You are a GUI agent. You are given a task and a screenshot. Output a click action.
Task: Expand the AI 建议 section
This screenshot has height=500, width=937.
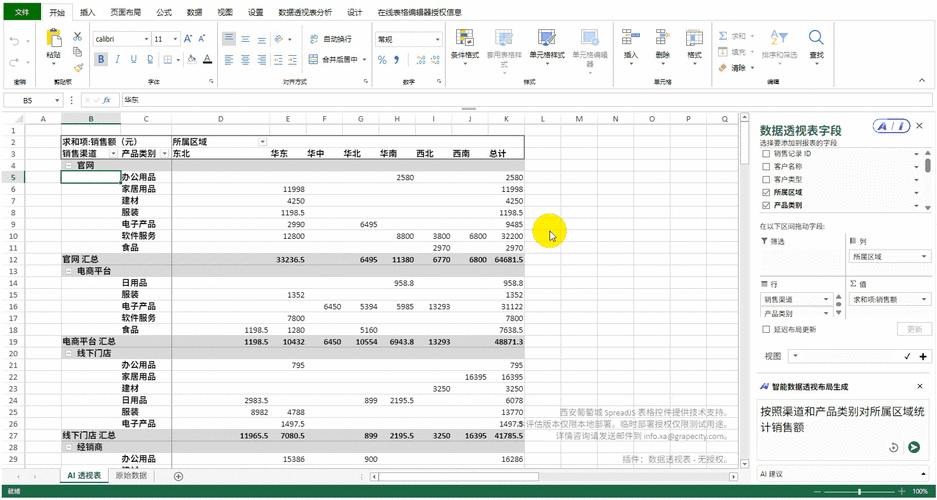pos(924,474)
